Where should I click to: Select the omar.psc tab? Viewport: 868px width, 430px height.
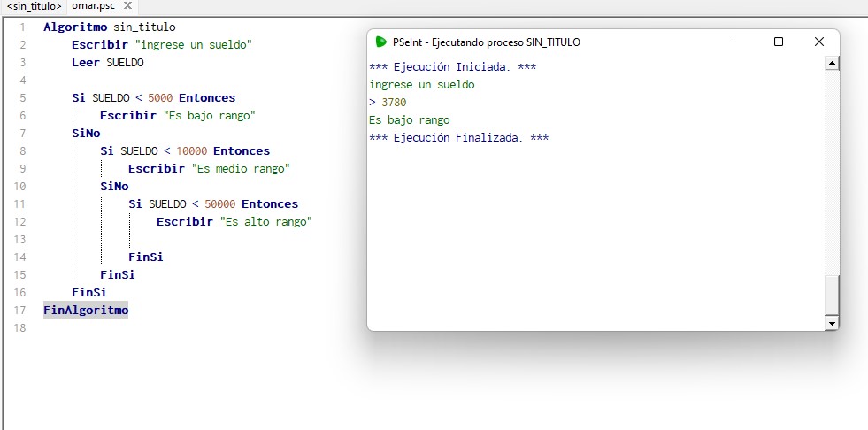click(x=93, y=6)
